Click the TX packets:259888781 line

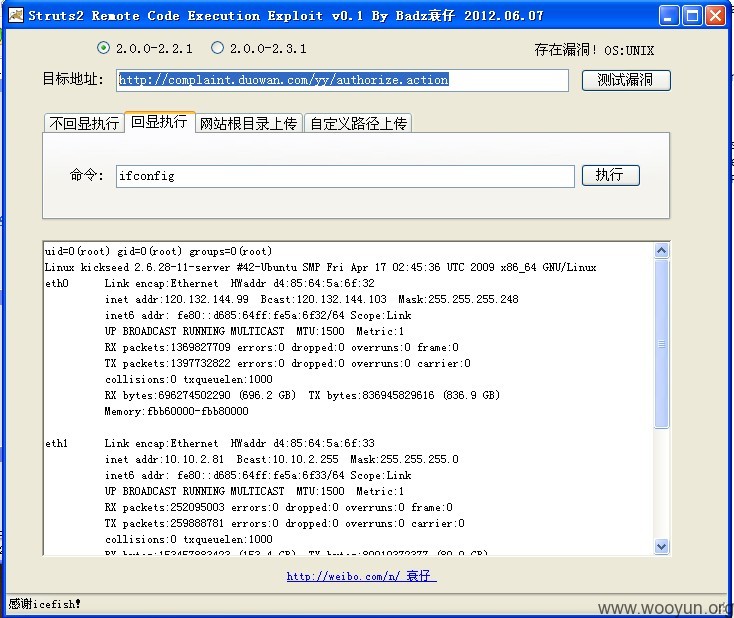point(285,523)
